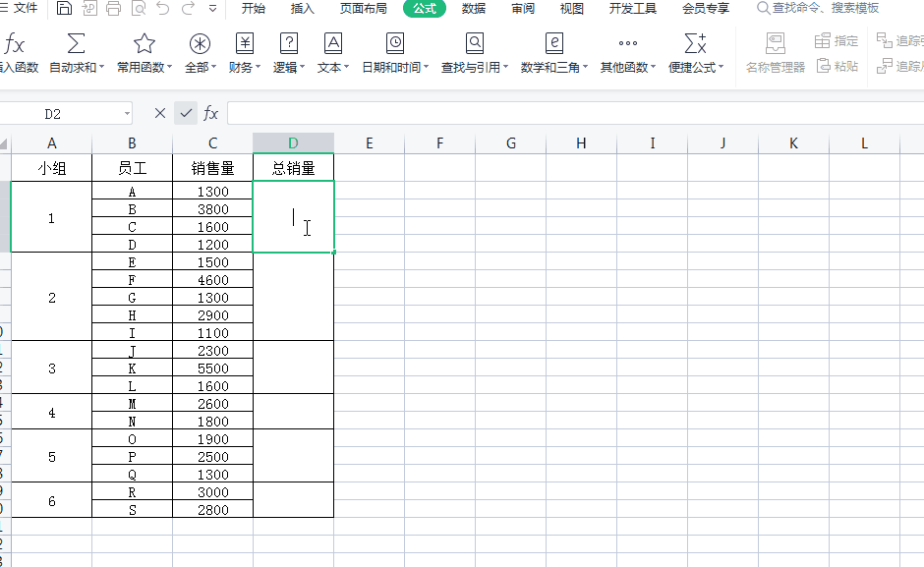
Task: Click the 销售量 header cell
Action: click(x=212, y=168)
